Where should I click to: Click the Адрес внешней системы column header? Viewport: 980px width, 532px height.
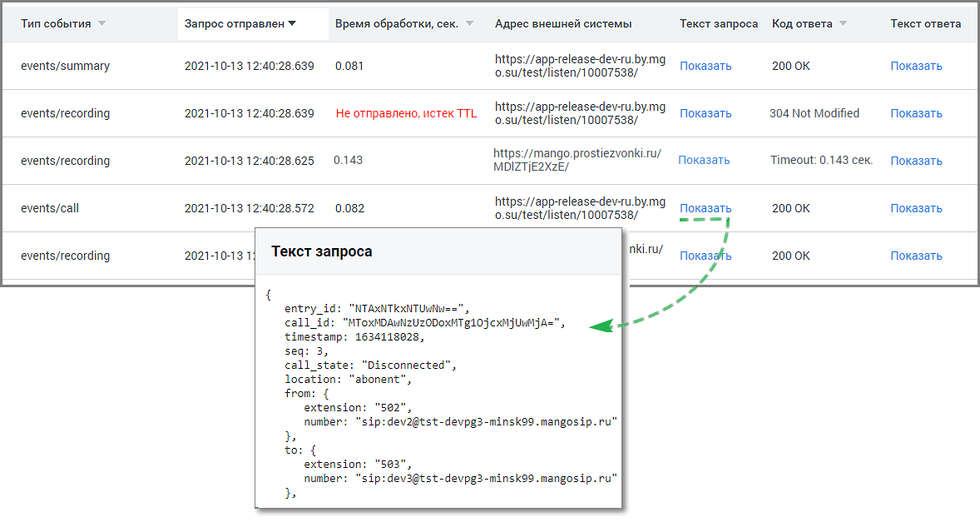[563, 24]
